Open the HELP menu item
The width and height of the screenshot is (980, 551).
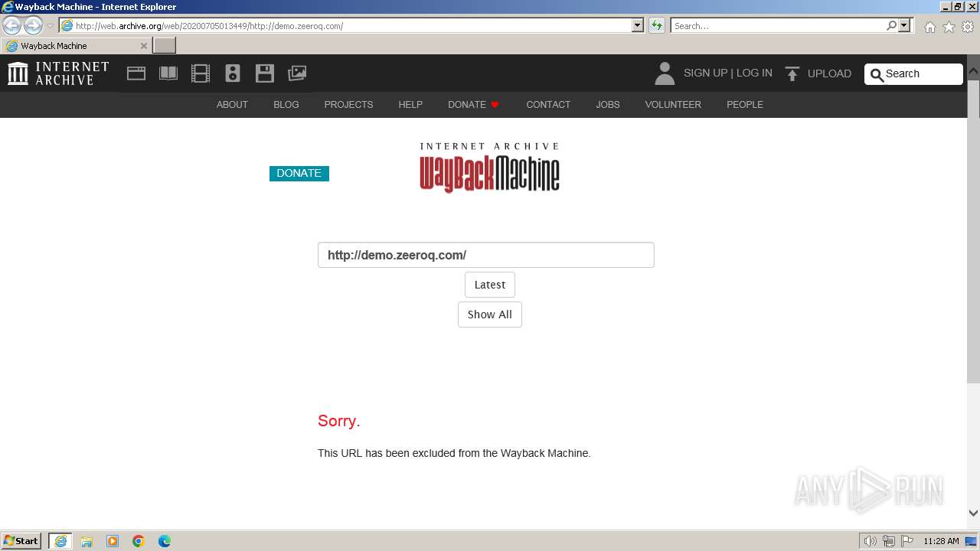tap(410, 104)
